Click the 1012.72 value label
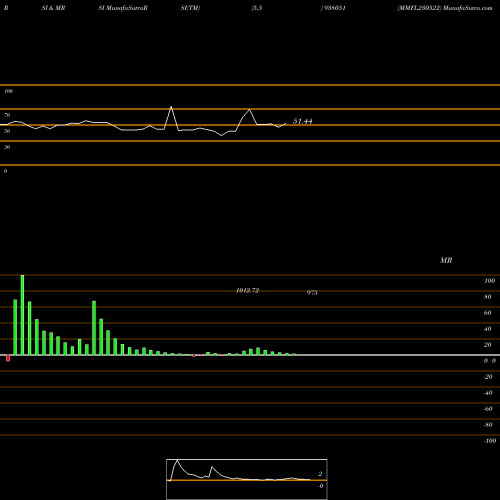500x500 pixels. pos(247,291)
